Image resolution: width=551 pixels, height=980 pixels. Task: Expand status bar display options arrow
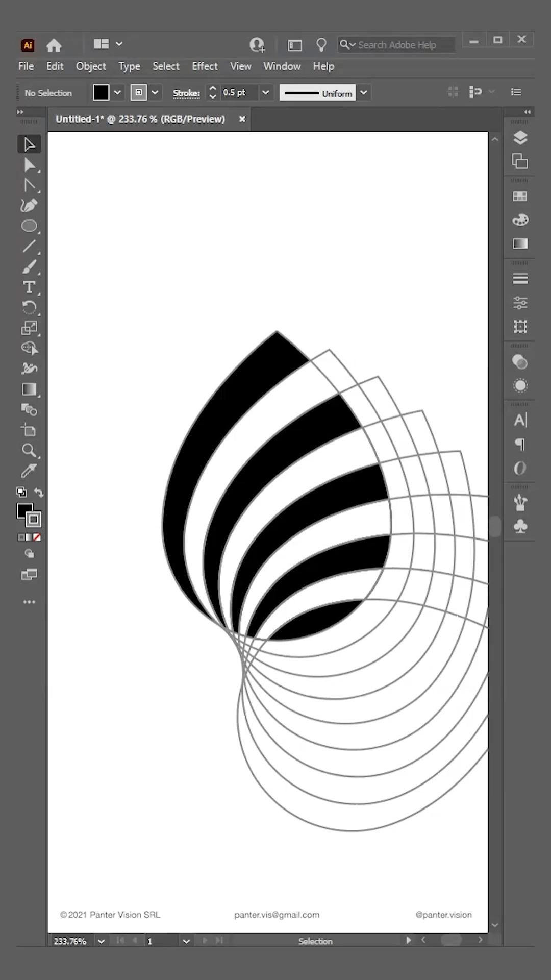[408, 940]
